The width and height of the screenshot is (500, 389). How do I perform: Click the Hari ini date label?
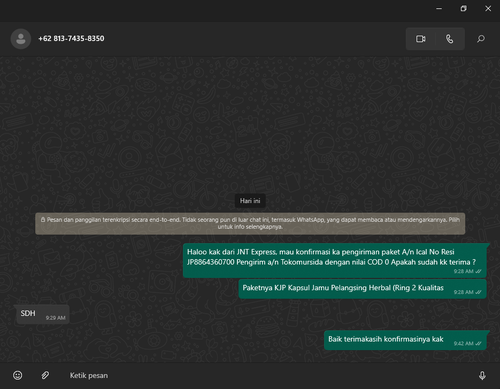click(x=250, y=201)
